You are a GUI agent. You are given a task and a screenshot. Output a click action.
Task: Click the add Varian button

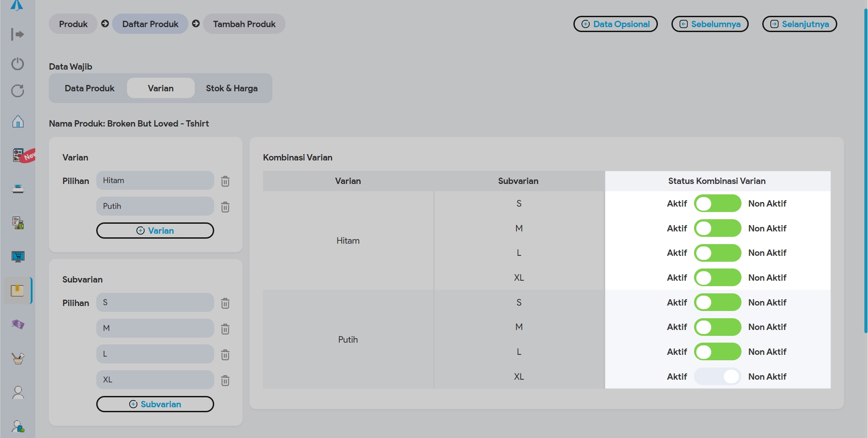[x=155, y=231]
